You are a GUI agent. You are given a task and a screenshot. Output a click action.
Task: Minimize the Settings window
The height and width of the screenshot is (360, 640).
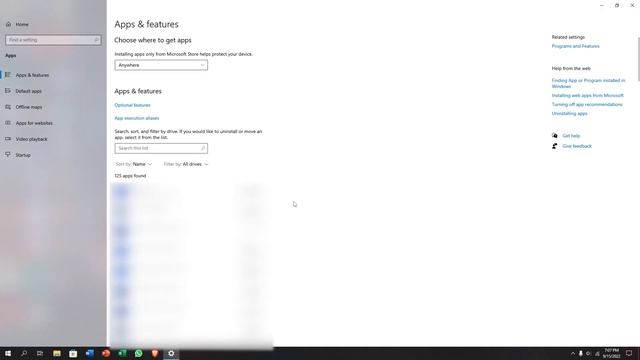602,5
